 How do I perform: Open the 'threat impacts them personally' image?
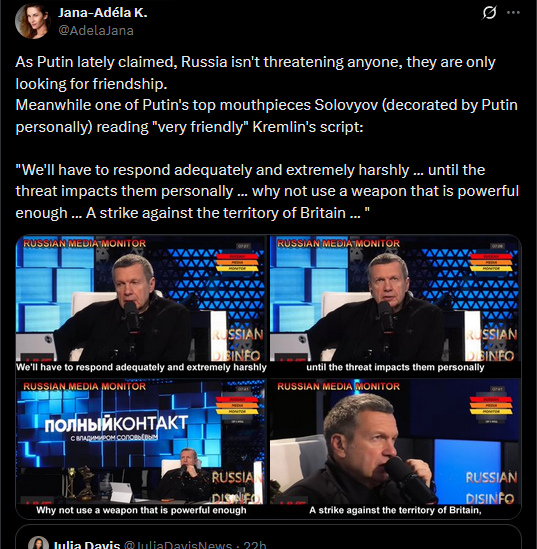pos(395,305)
